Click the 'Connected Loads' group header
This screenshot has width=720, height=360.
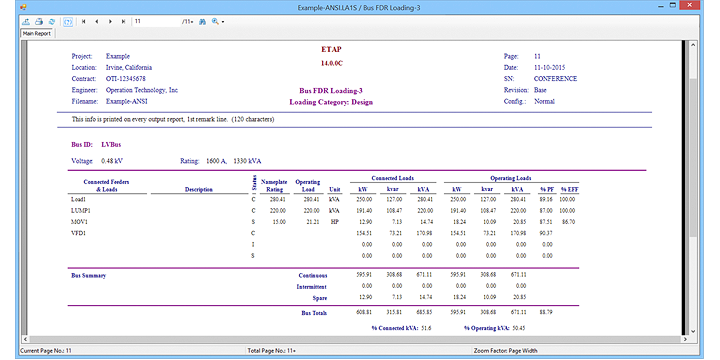(x=393, y=178)
